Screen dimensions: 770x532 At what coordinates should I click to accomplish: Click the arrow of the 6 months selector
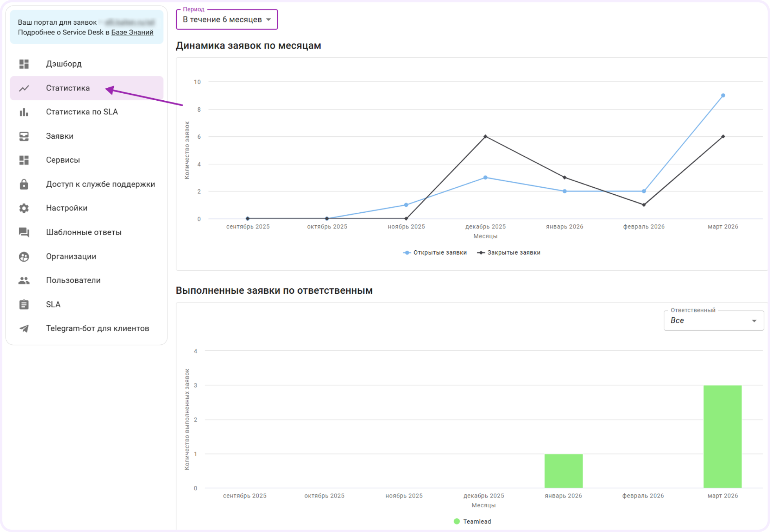(x=269, y=20)
